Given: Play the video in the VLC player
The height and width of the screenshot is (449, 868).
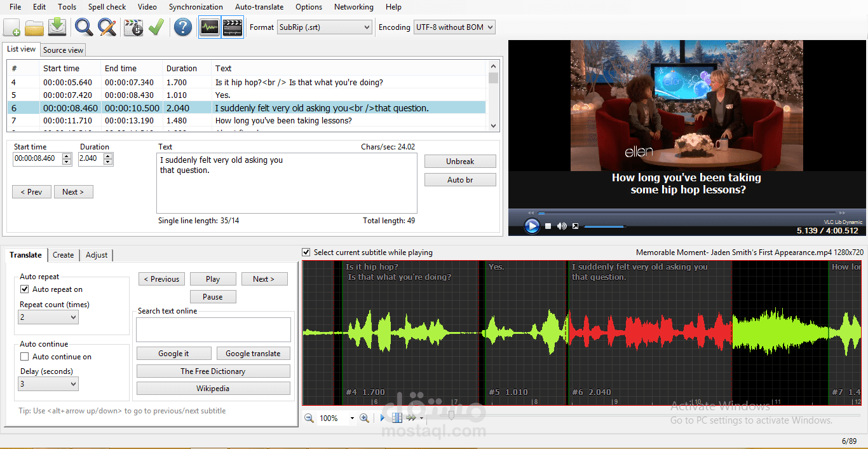Looking at the screenshot, I should coord(532,226).
